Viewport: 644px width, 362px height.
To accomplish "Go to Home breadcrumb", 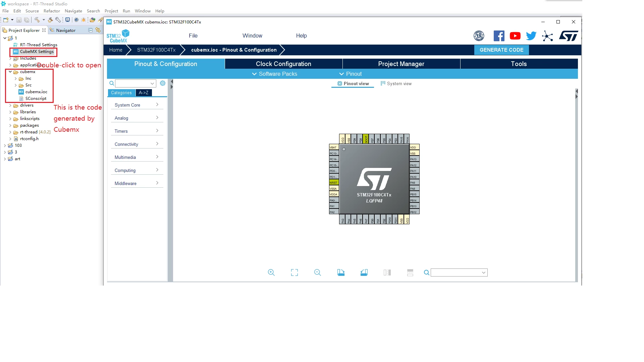I will 116,50.
